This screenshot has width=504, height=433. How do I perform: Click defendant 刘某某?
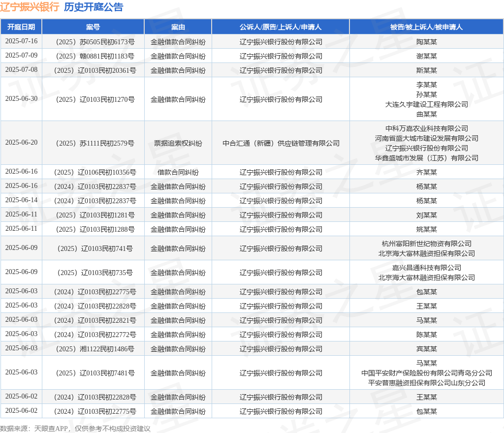427,215
